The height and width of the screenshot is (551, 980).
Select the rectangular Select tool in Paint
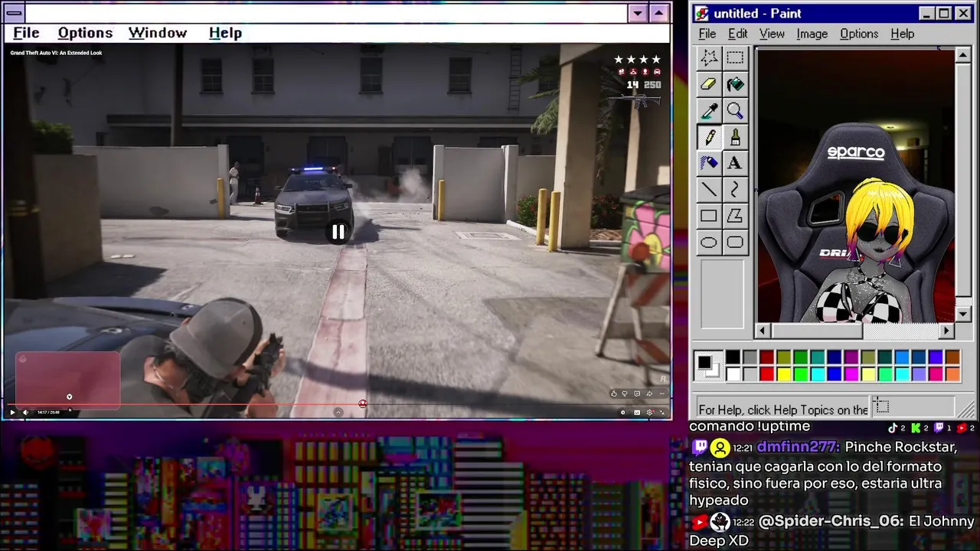click(x=735, y=57)
